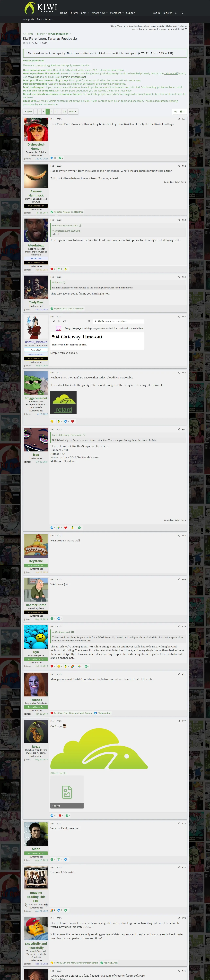
Task: Open the Talk to Staff board link
Action: [171, 73]
